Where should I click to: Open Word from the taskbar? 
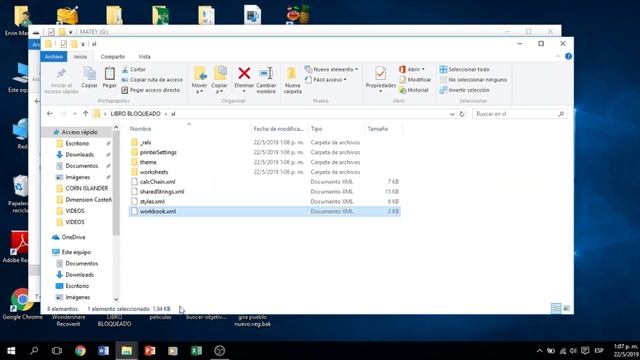pyautogui.click(x=103, y=351)
